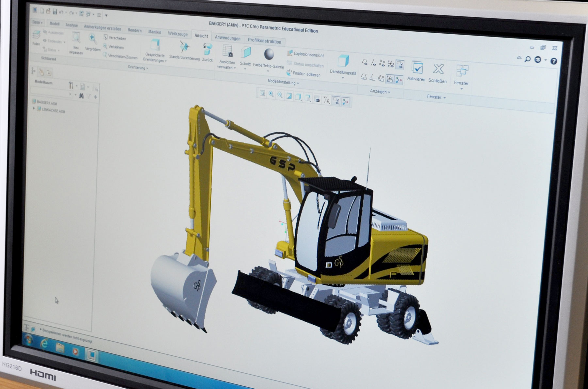Click the Vergrößern zoom-in ribbon icon
Viewport: 588px width, 389px height.
92,39
